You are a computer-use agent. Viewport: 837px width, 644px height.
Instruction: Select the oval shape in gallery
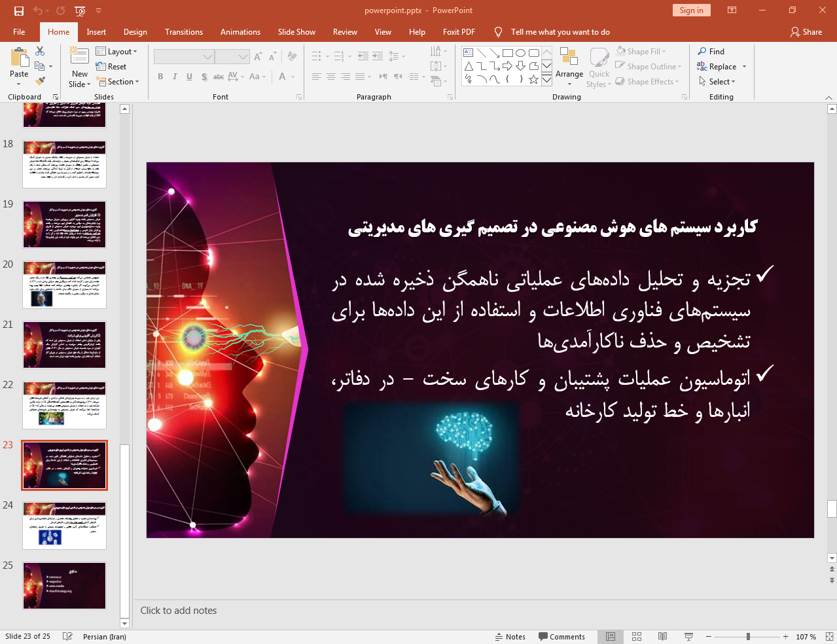521,53
